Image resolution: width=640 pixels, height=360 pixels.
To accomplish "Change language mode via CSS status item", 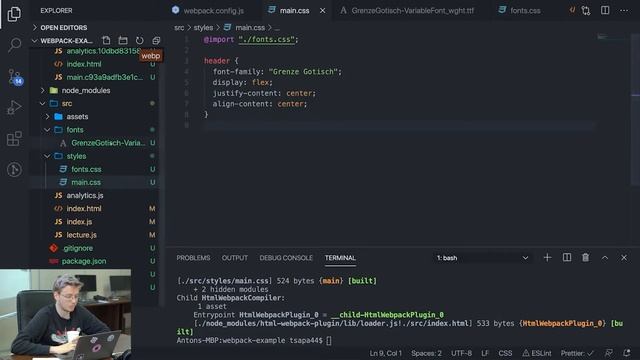I will [505, 353].
